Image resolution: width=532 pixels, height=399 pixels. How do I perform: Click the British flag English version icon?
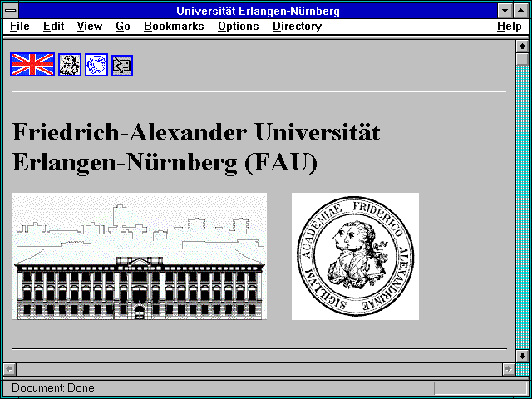(32, 65)
